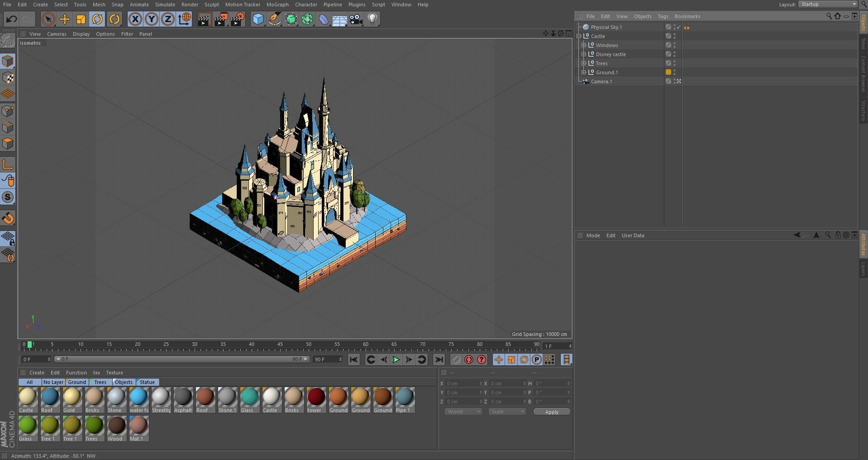Screen dimensions: 868x460
Task: Open timeline Keyframe Selection help icon
Action: click(482, 359)
